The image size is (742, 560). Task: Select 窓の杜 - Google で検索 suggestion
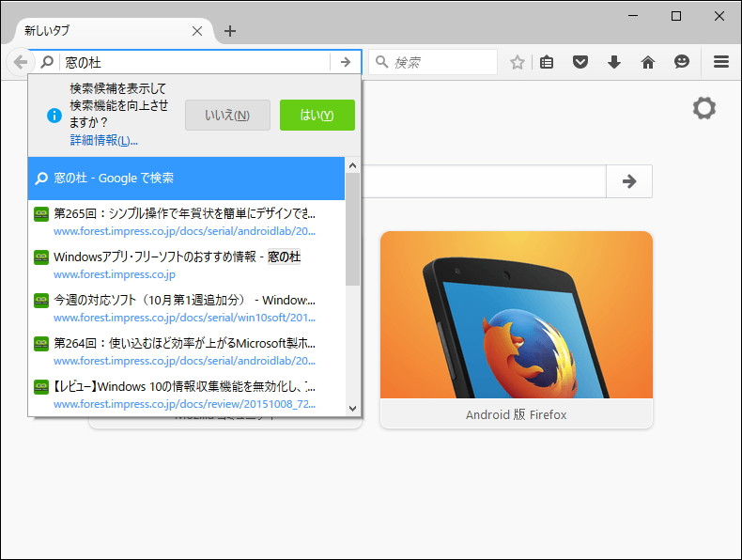tap(187, 179)
